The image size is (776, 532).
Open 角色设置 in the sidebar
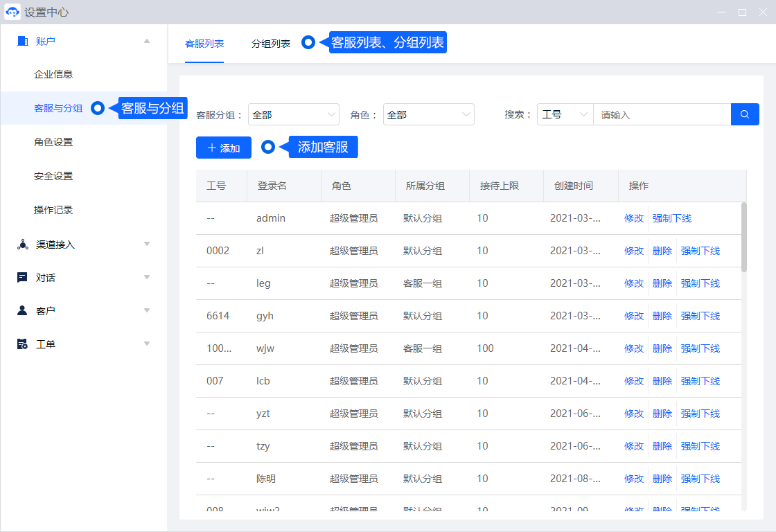[x=53, y=142]
